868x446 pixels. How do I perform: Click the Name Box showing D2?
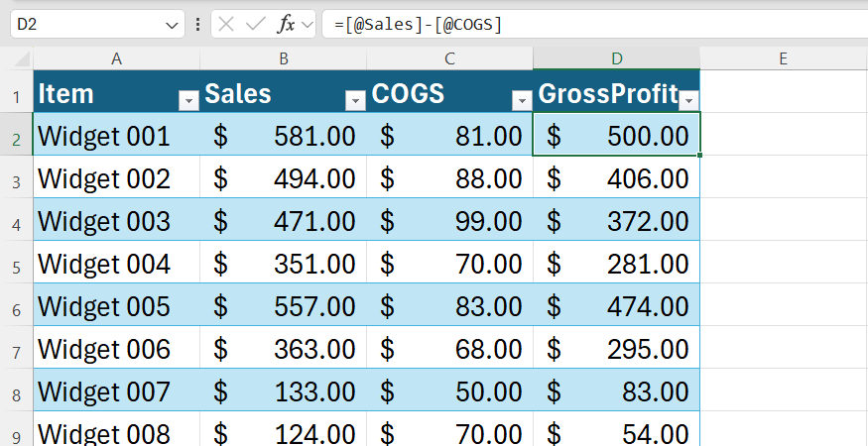point(97,25)
